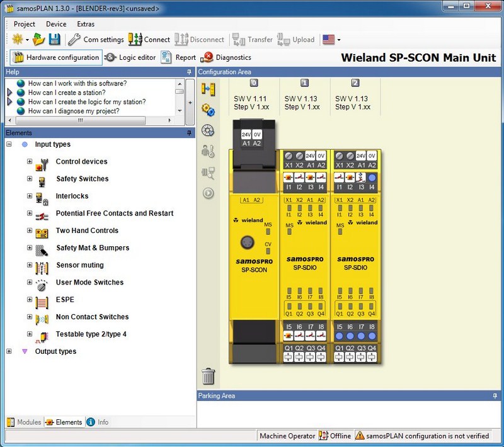Viewport: 504px width, 447px height.
Task: Click the trash bin delete icon
Action: tap(209, 376)
